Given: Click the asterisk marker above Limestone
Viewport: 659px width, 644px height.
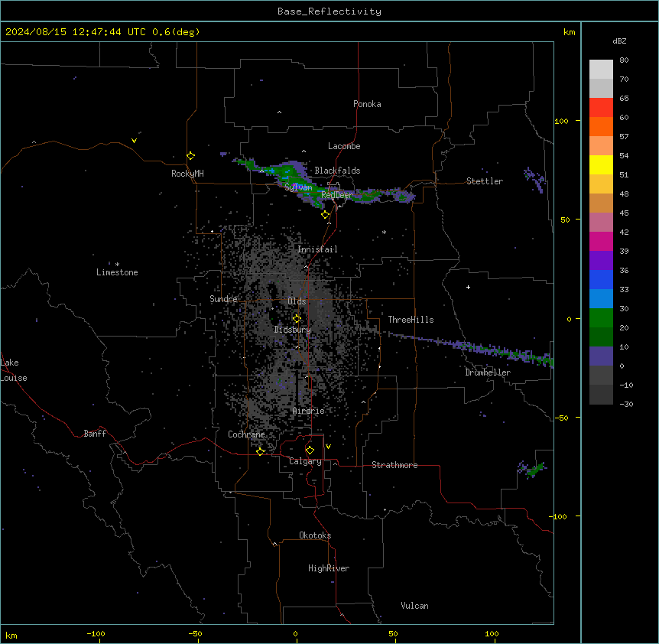Looking at the screenshot, I should (x=117, y=265).
